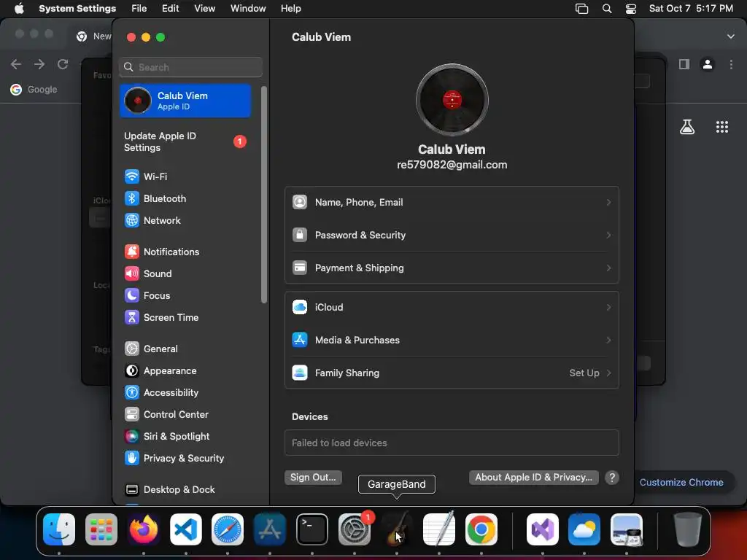Open App Store from the Dock

click(x=270, y=529)
